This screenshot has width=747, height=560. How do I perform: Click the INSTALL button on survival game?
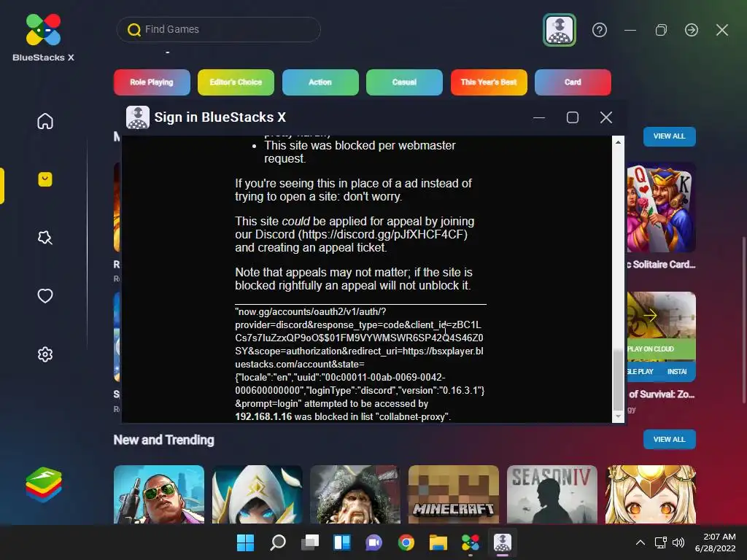pos(678,371)
